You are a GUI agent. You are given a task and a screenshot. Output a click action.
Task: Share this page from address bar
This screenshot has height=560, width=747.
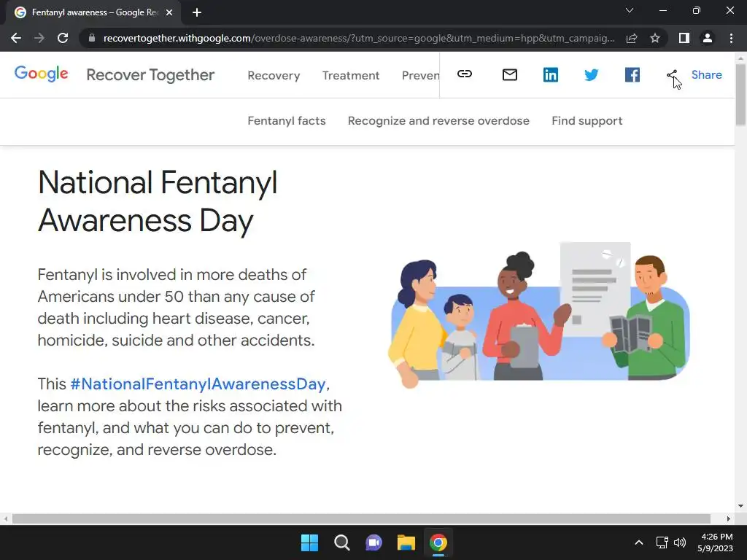click(x=632, y=38)
